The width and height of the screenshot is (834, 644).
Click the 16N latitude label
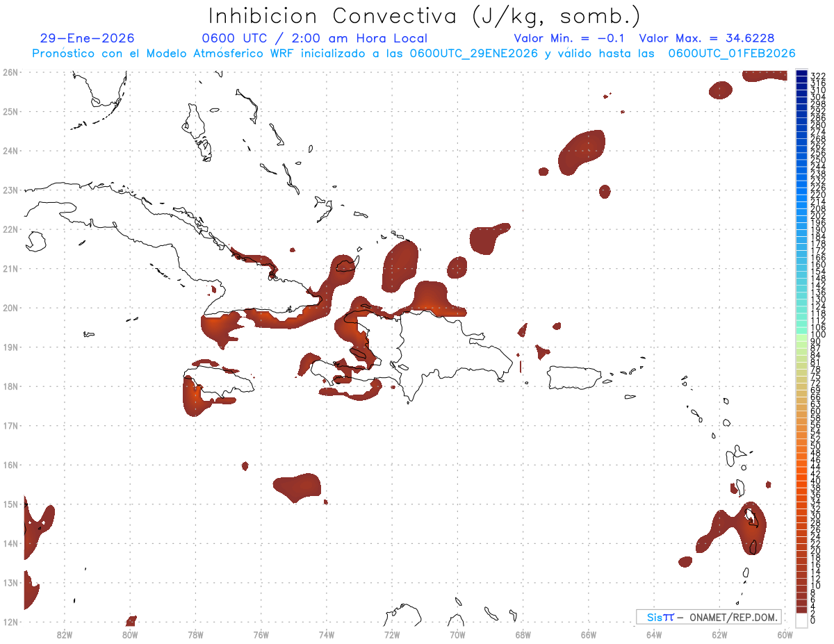click(x=10, y=464)
